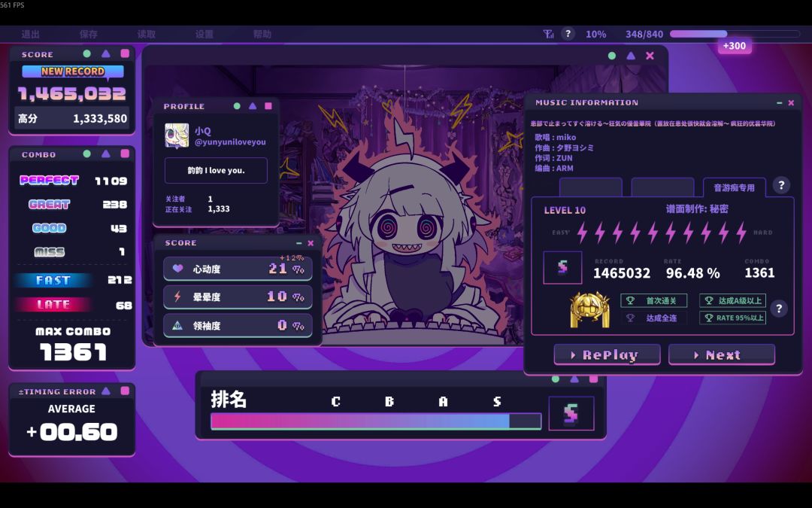Viewport: 812px width, 508px height.
Task: Collapse the SCORE panel with purple triangle
Action: [x=106, y=53]
